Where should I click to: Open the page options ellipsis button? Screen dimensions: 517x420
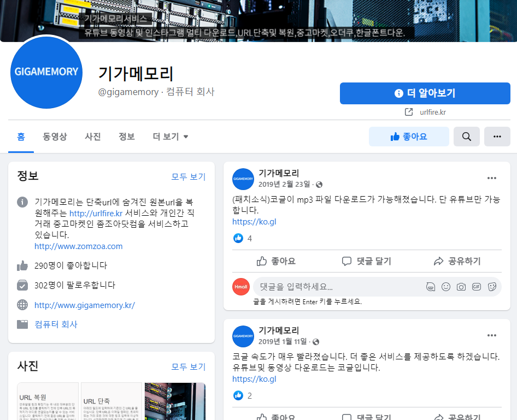point(497,137)
